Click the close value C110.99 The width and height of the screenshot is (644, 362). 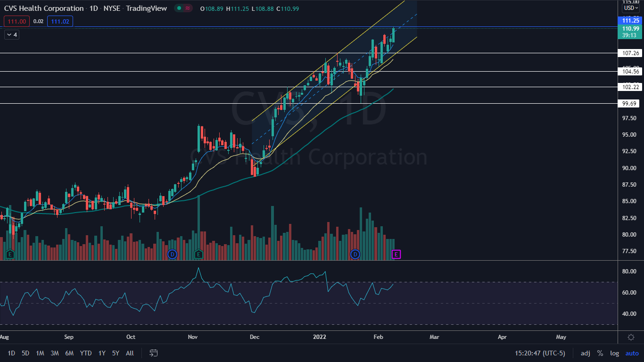tap(287, 8)
